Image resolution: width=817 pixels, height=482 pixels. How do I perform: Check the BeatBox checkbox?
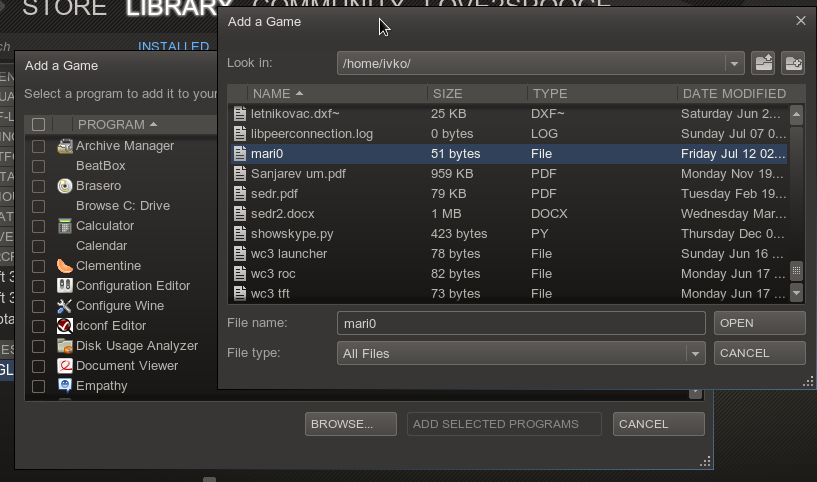click(x=38, y=166)
